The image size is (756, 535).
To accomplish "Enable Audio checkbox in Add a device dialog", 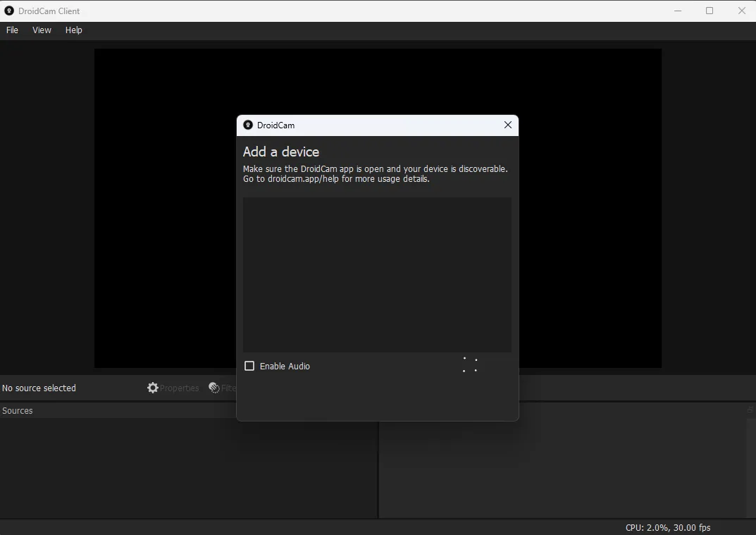I will pos(249,366).
